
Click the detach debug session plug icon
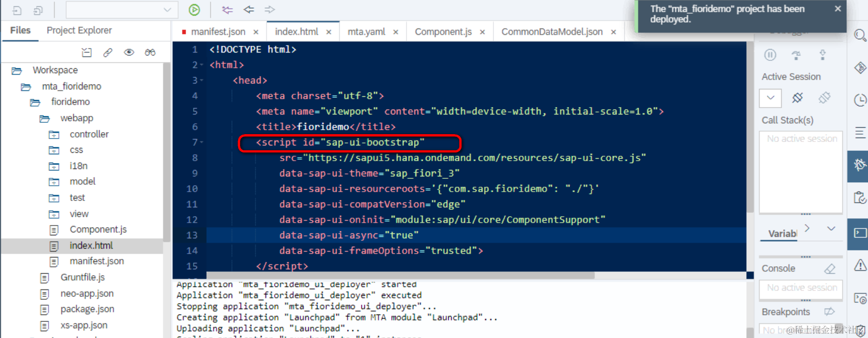tap(824, 98)
